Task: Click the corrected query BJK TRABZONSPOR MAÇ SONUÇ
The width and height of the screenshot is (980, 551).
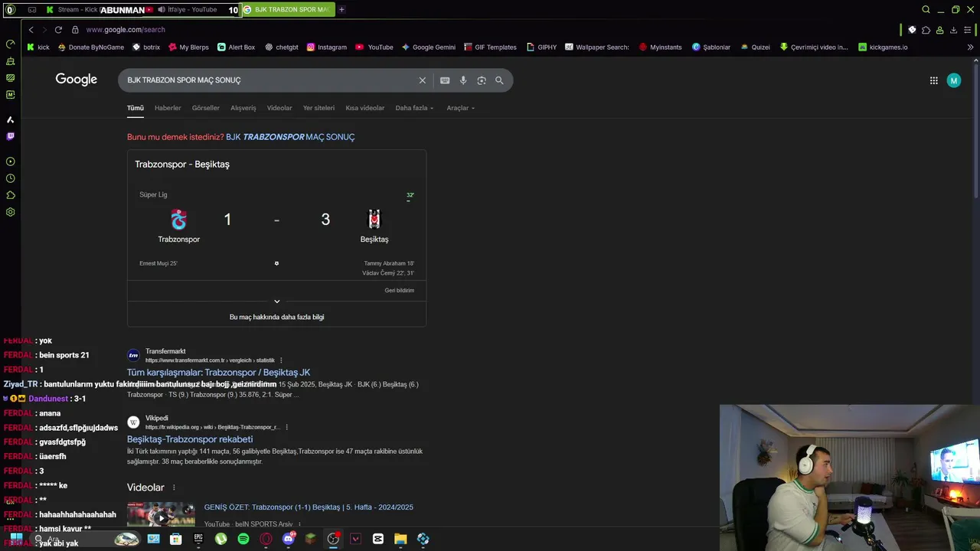Action: [x=290, y=137]
